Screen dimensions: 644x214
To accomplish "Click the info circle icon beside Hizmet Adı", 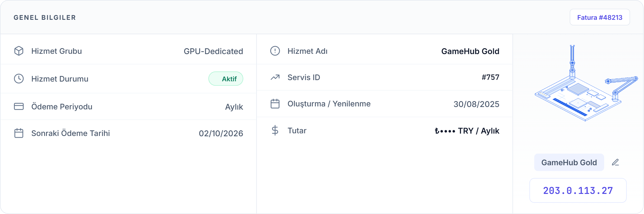I will coord(275,51).
